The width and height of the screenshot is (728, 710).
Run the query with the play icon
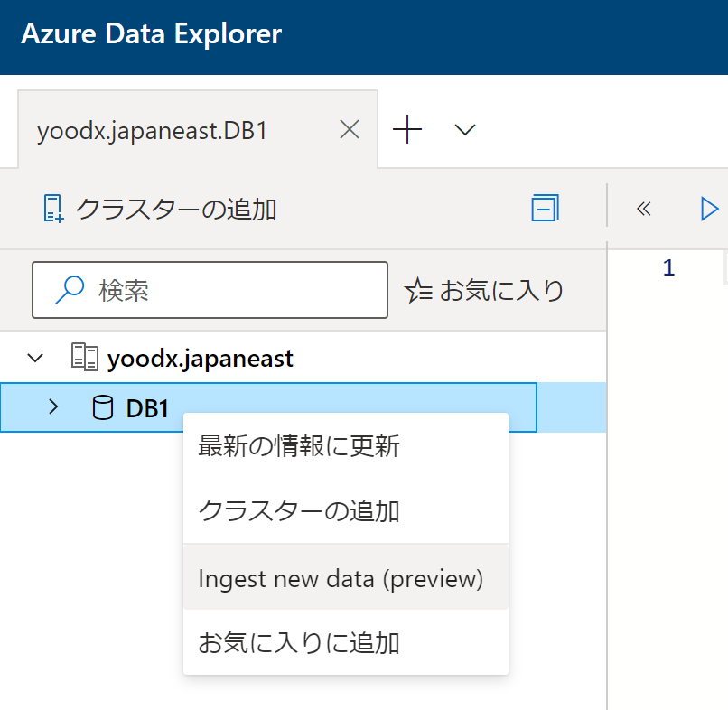(x=709, y=209)
